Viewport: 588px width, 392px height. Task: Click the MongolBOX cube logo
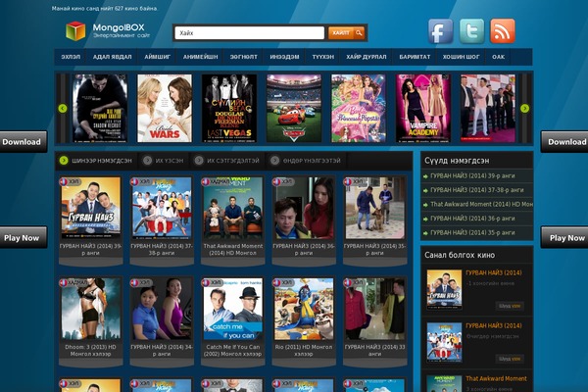75,30
